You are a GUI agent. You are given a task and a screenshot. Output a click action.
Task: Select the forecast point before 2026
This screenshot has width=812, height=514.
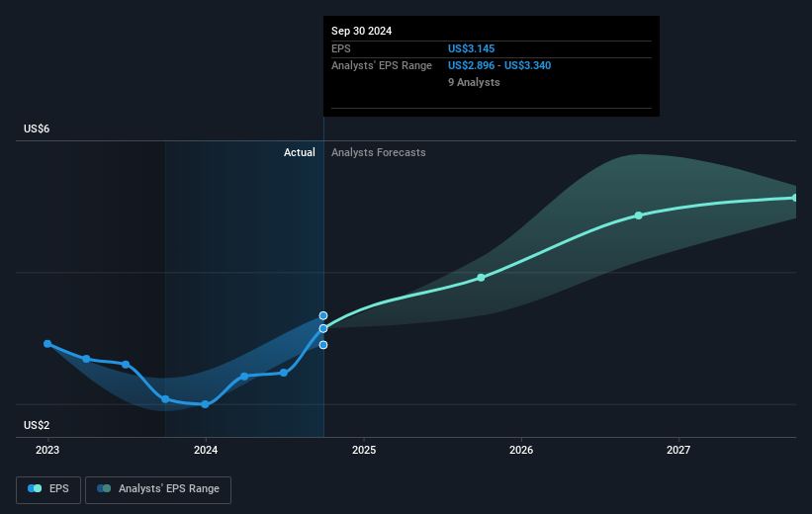[x=481, y=278]
